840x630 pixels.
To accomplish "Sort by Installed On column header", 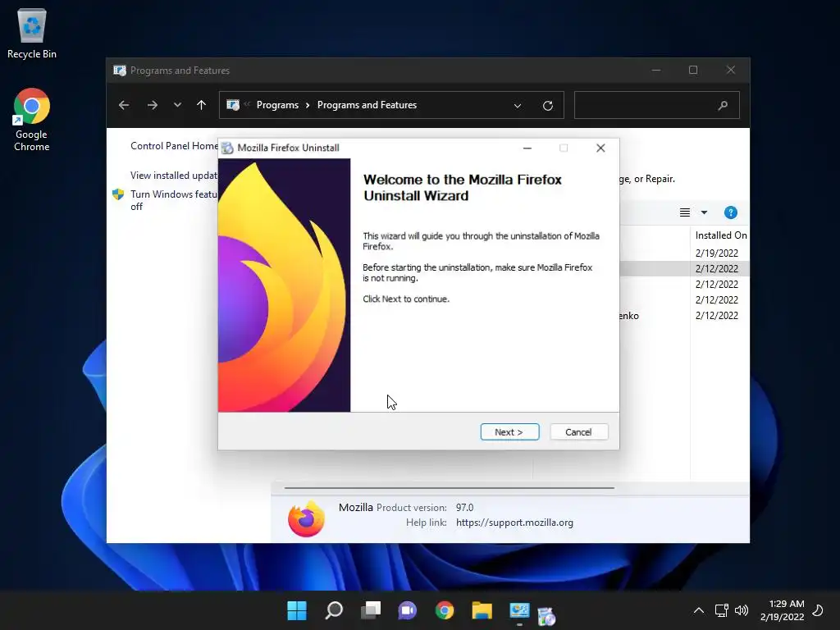I will tap(720, 235).
